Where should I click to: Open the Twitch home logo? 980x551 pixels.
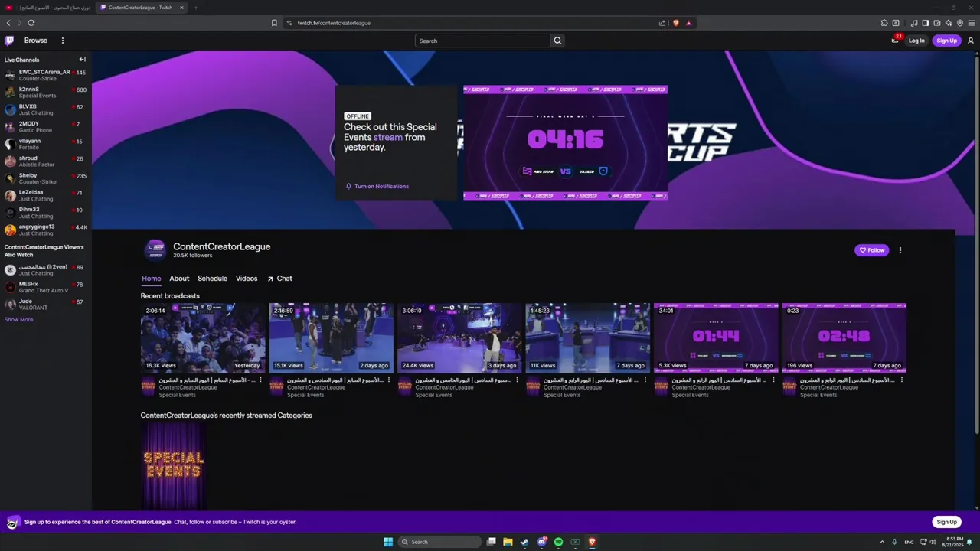9,41
